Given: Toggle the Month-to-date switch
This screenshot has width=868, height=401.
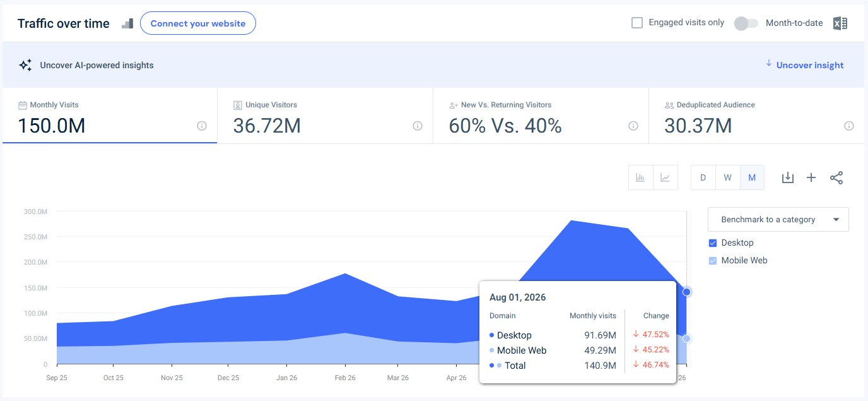Looking at the screenshot, I should click(746, 23).
